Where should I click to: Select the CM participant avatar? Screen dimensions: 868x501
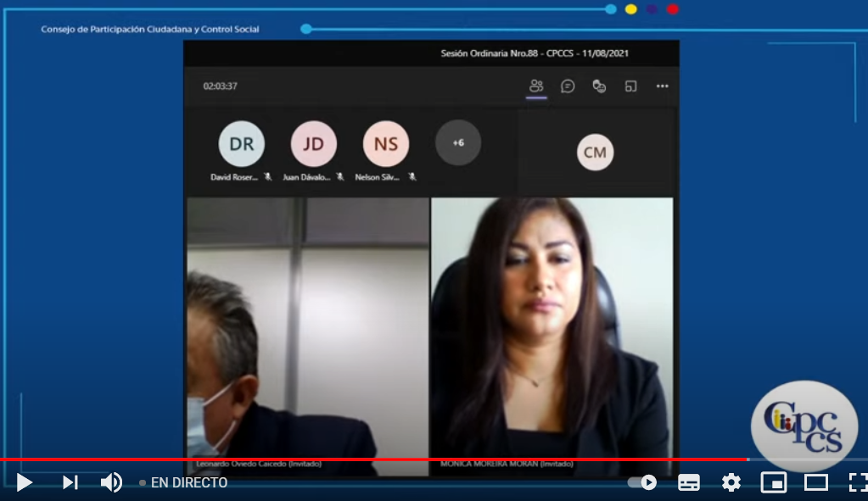[595, 152]
